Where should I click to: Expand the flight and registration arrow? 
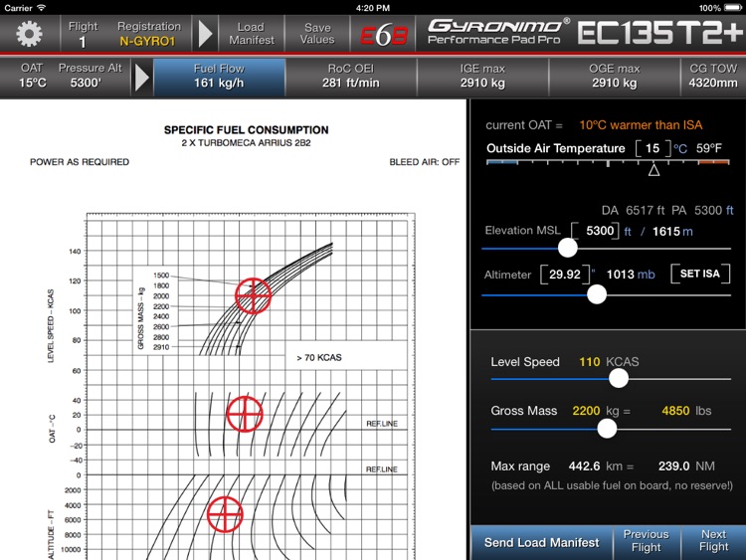[205, 34]
